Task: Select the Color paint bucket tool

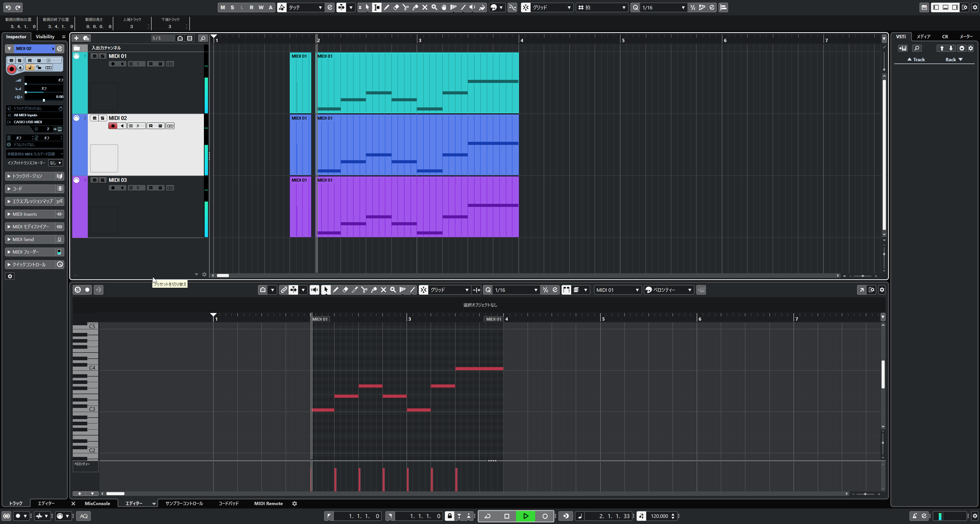Action: click(482, 7)
